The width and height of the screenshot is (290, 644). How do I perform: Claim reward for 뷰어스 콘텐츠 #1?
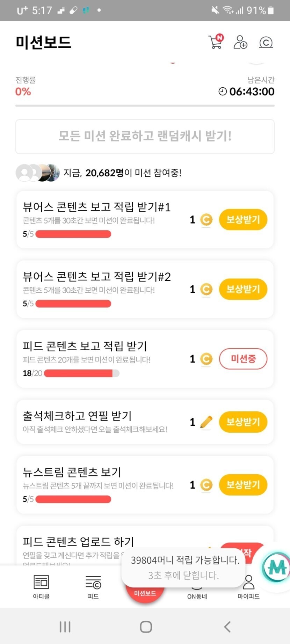[243, 220]
